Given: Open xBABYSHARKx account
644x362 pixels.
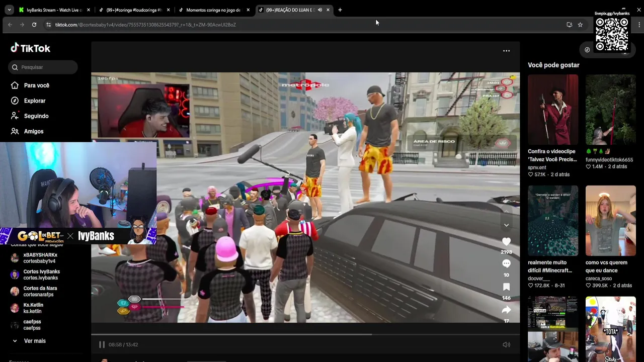Looking at the screenshot, I should pyautogui.click(x=40, y=258).
